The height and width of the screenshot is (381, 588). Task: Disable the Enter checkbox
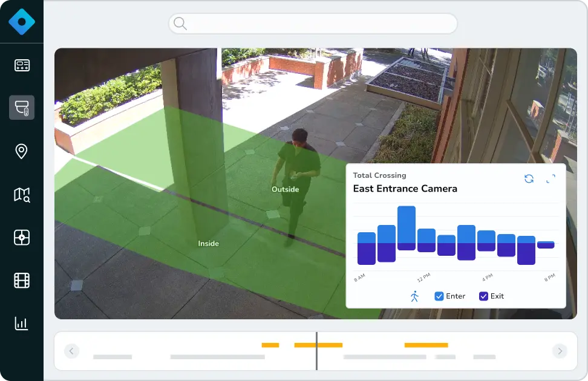coord(439,296)
